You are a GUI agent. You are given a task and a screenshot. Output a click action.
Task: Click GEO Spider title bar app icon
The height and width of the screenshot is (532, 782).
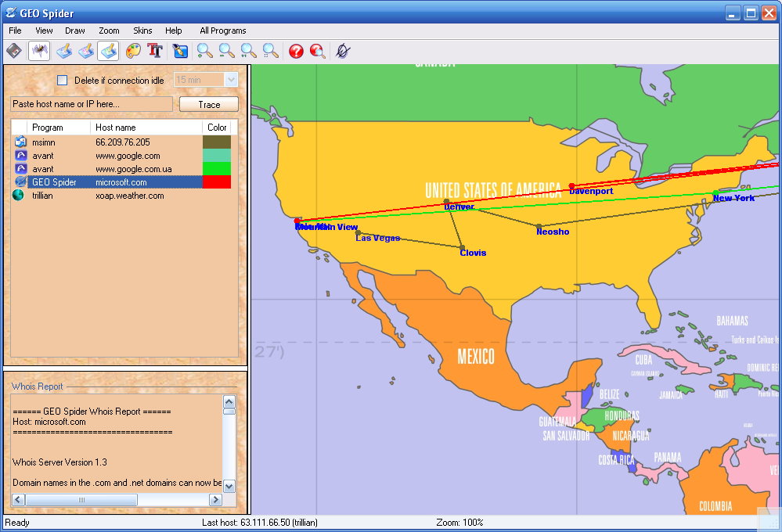pos(11,13)
